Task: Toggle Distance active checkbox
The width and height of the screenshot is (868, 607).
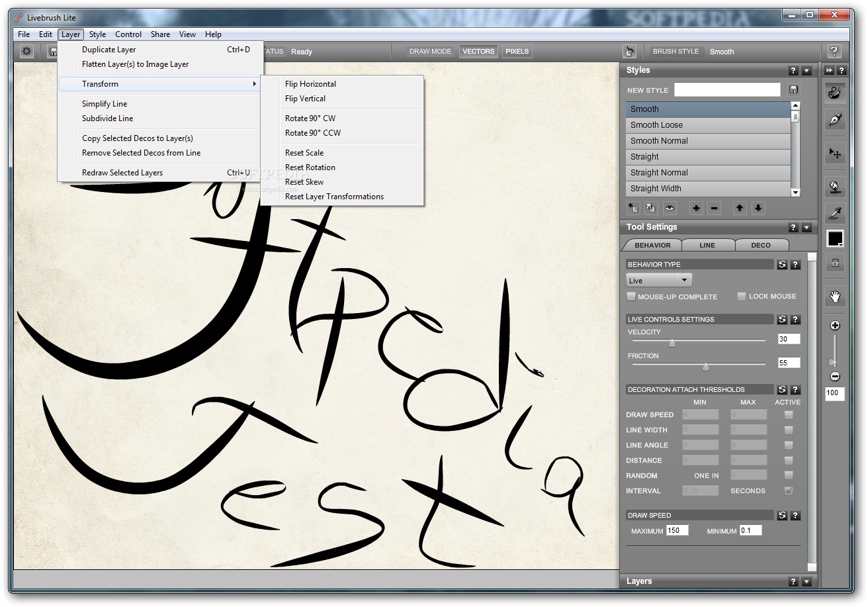Action: tap(788, 461)
